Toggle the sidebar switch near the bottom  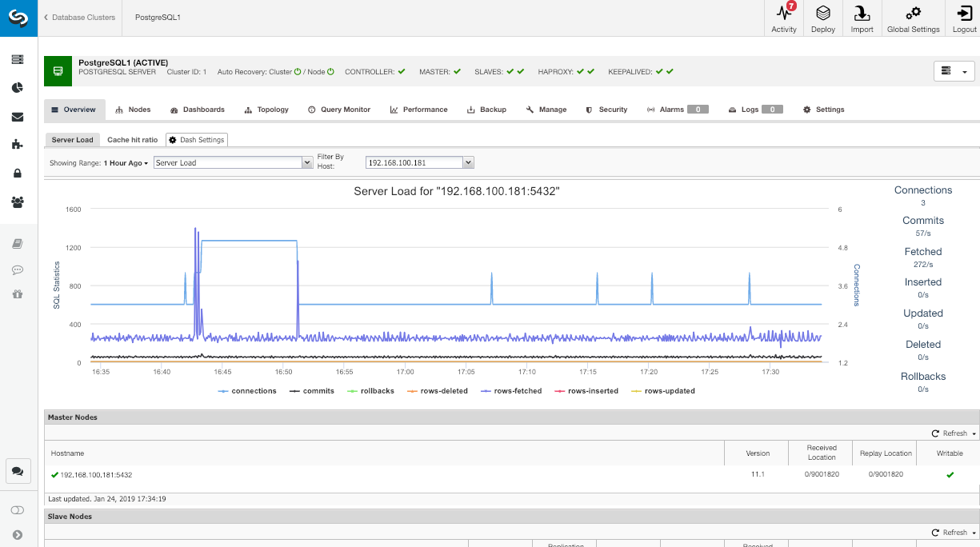coord(18,510)
